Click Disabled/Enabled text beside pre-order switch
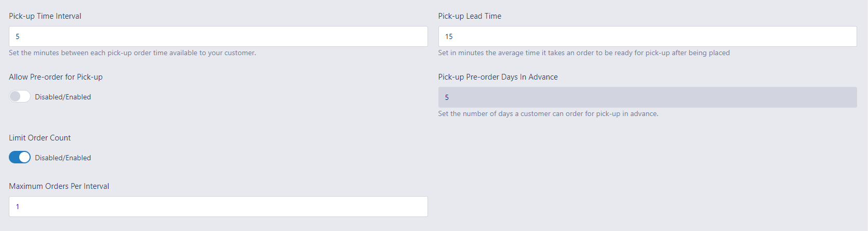The width and height of the screenshot is (868, 231). pyautogui.click(x=63, y=97)
